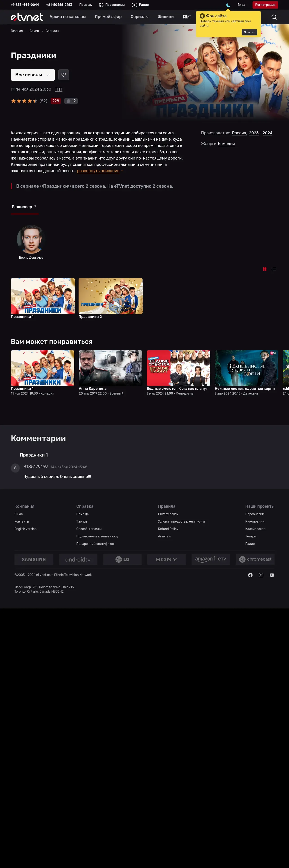This screenshot has width=289, height=868.
Task: Open the Праздники 2 season thumbnail
Action: 110,296
